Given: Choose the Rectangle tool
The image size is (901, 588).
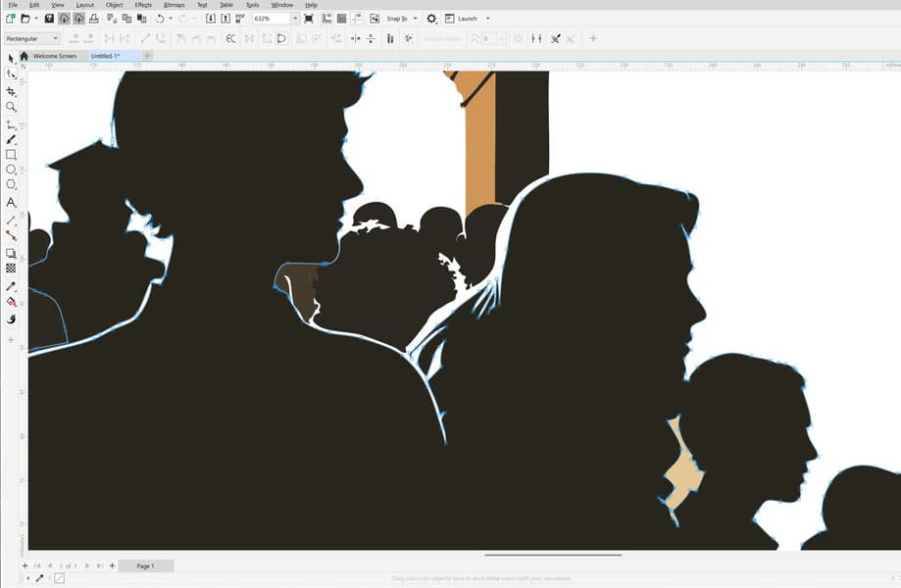Looking at the screenshot, I should [x=11, y=155].
